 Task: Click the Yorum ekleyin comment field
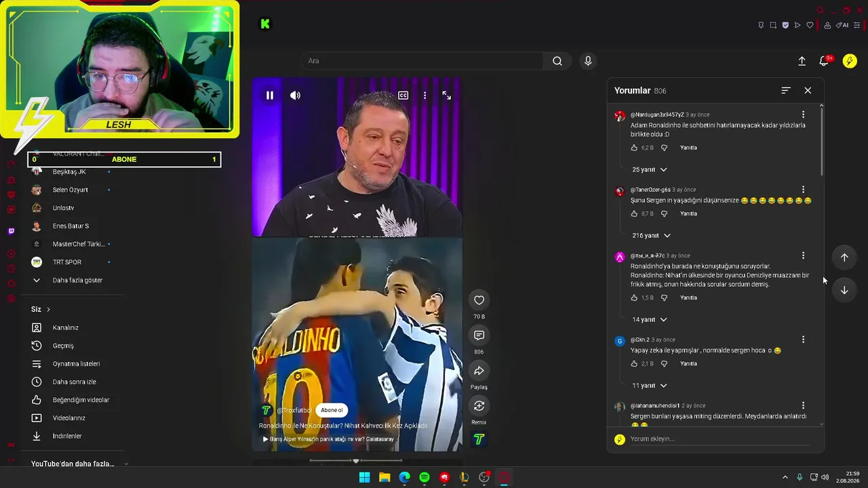pyautogui.click(x=719, y=439)
